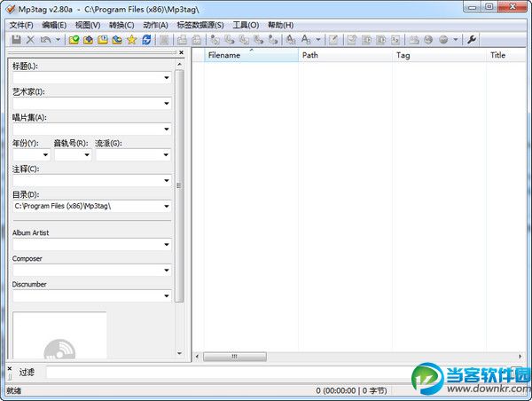
Task: Open the 视图(V) menu
Action: tap(88, 25)
